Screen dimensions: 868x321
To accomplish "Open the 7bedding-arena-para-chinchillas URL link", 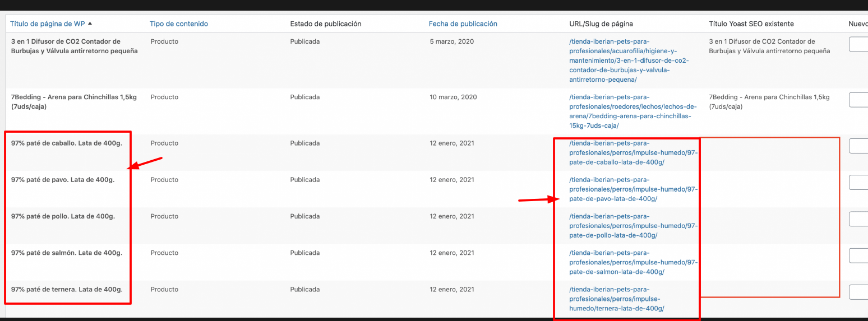I will pyautogui.click(x=632, y=111).
